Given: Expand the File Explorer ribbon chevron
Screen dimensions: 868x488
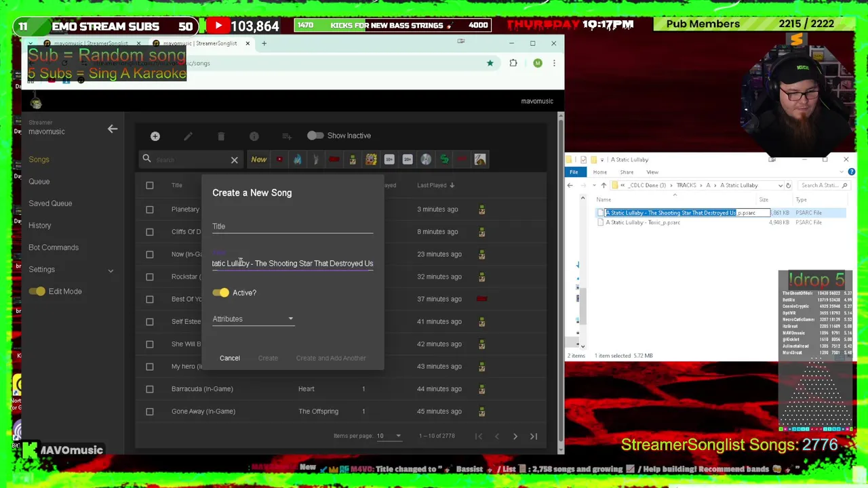Looking at the screenshot, I should [842, 172].
